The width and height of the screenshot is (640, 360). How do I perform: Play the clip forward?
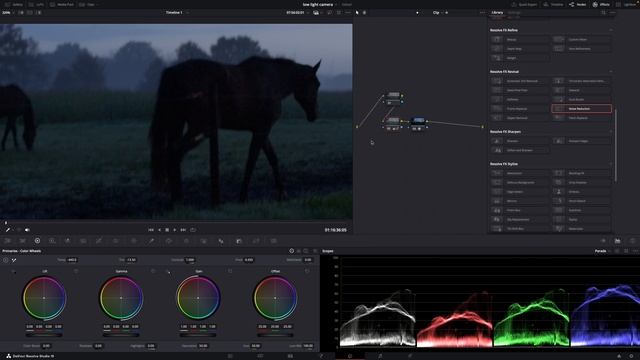pyautogui.click(x=175, y=230)
